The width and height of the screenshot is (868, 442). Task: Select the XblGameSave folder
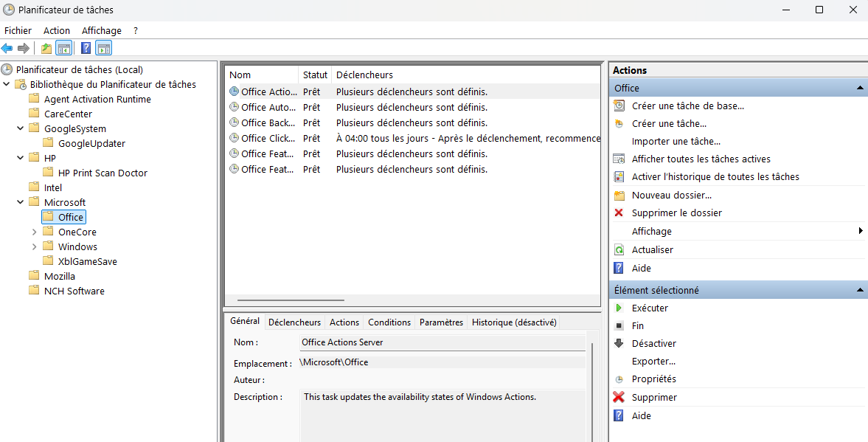(88, 261)
